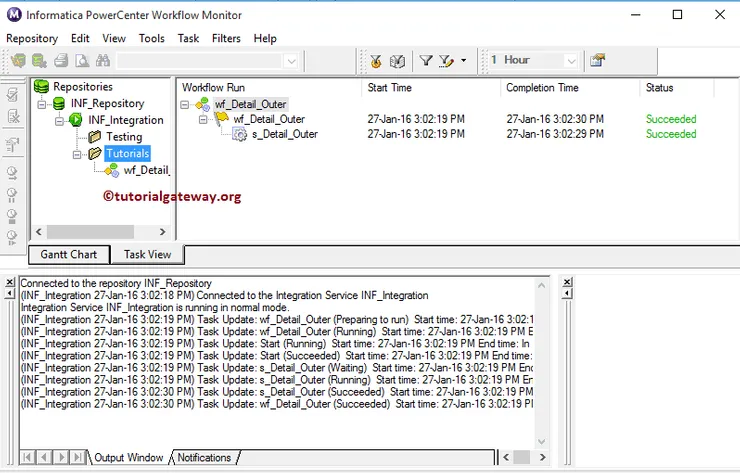Collapse the top wf_Detail_Outer workflow node
Image resolution: width=740 pixels, height=473 pixels.
tap(185, 104)
